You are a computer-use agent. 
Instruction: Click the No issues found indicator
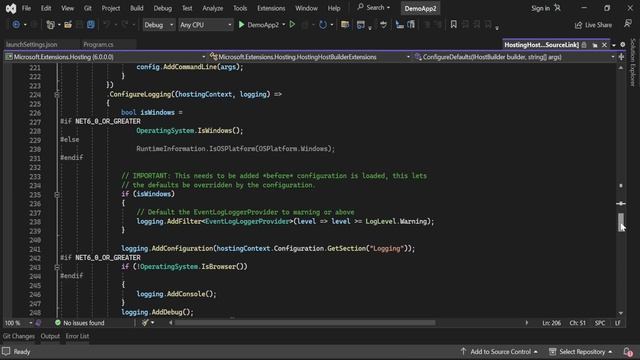(x=80, y=323)
